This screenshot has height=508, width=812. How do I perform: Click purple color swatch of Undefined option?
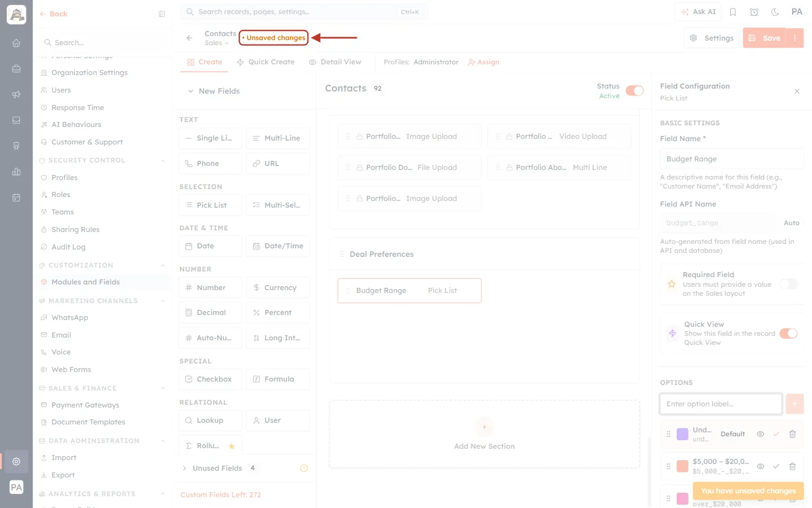(x=682, y=434)
